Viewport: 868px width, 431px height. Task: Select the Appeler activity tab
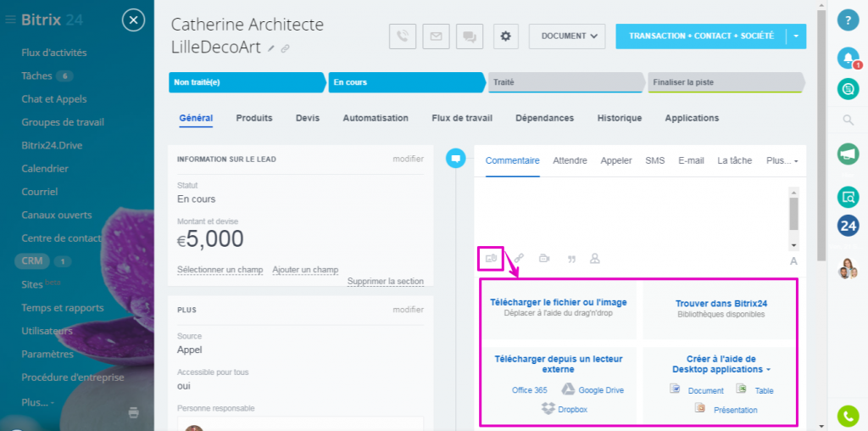(x=616, y=160)
